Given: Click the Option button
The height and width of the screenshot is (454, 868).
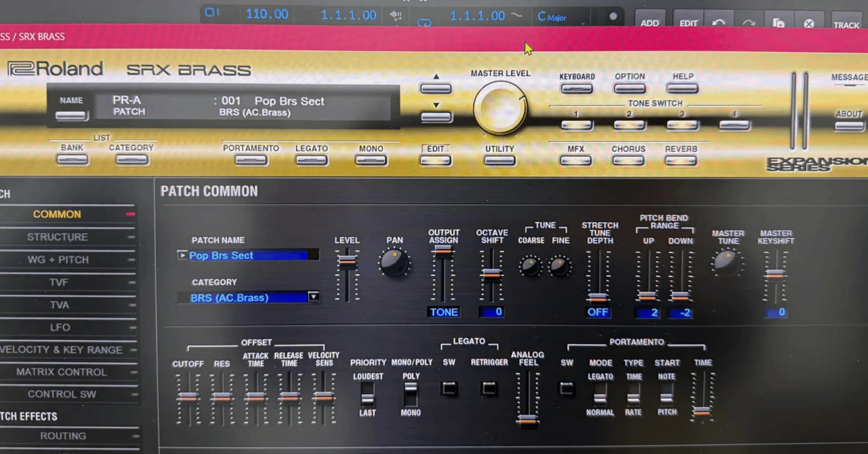Looking at the screenshot, I should [629, 88].
